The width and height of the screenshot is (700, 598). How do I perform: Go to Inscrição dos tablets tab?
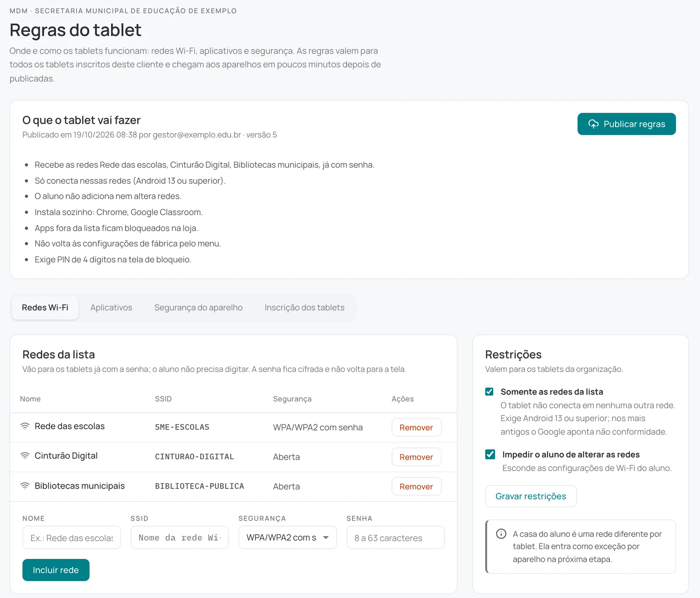[x=304, y=308]
